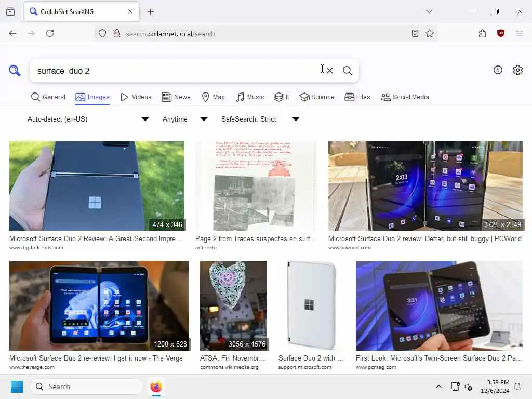The width and height of the screenshot is (532, 399).
Task: Click the www.pcmag.com source text
Action: (x=376, y=367)
